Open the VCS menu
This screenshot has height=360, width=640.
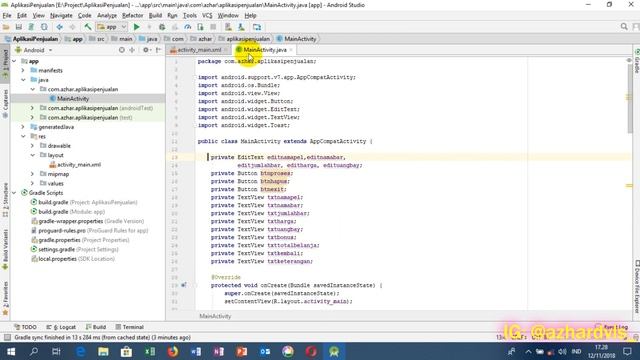(207, 16)
